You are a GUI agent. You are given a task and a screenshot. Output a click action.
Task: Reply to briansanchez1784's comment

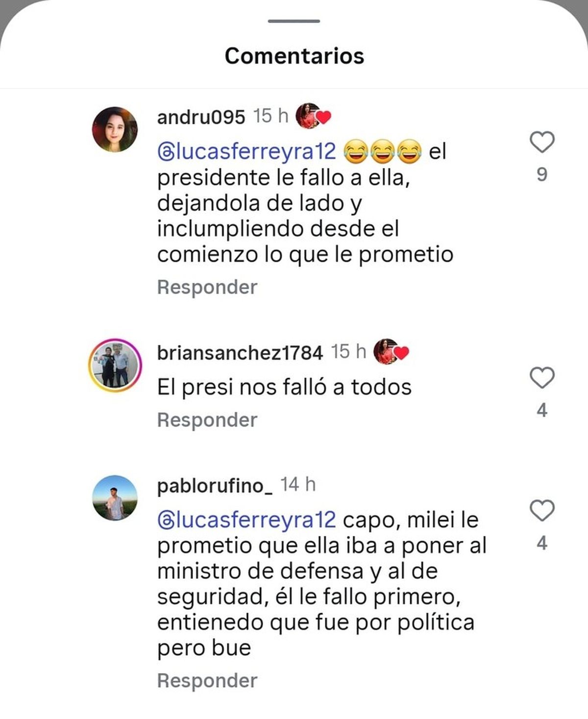coord(207,420)
